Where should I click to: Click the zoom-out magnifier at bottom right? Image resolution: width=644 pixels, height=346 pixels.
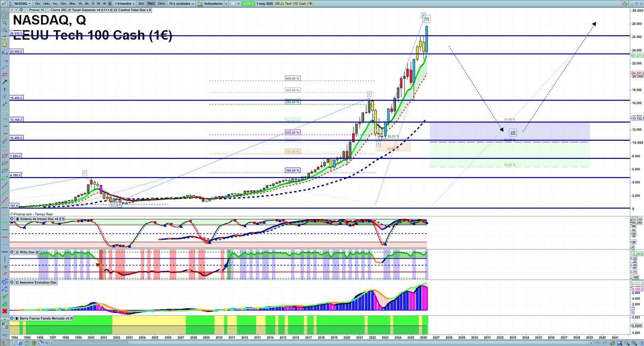627,343
